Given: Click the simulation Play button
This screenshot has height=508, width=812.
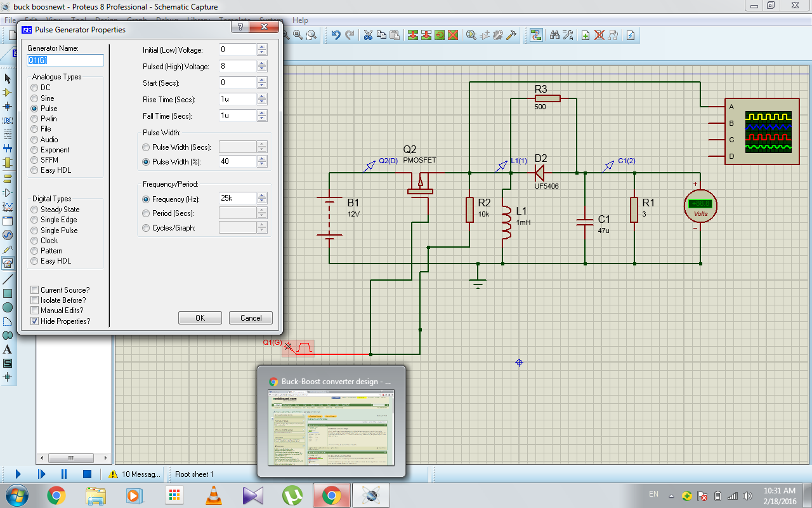Looking at the screenshot, I should pos(18,474).
